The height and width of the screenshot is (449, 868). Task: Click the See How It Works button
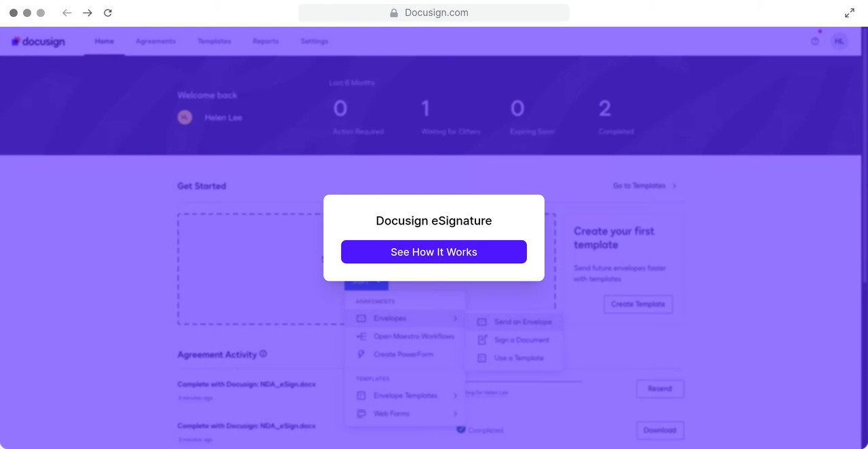pos(433,252)
